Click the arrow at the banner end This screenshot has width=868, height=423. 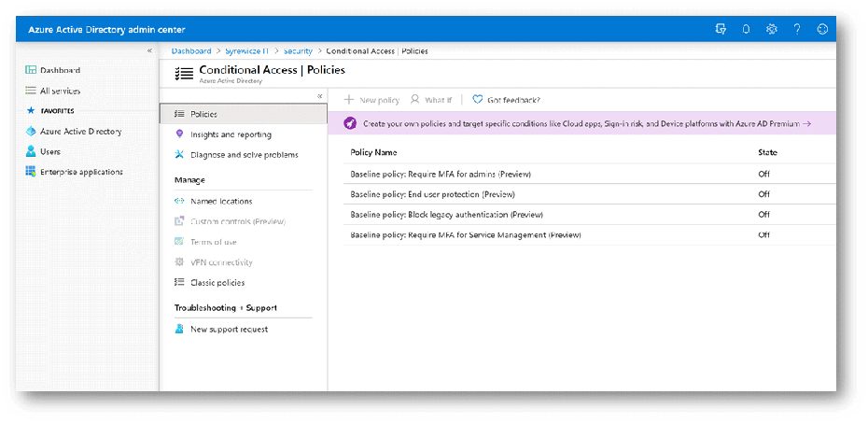(806, 123)
